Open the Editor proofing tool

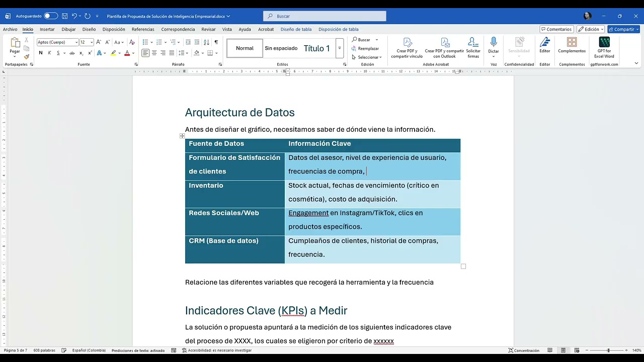click(x=545, y=45)
